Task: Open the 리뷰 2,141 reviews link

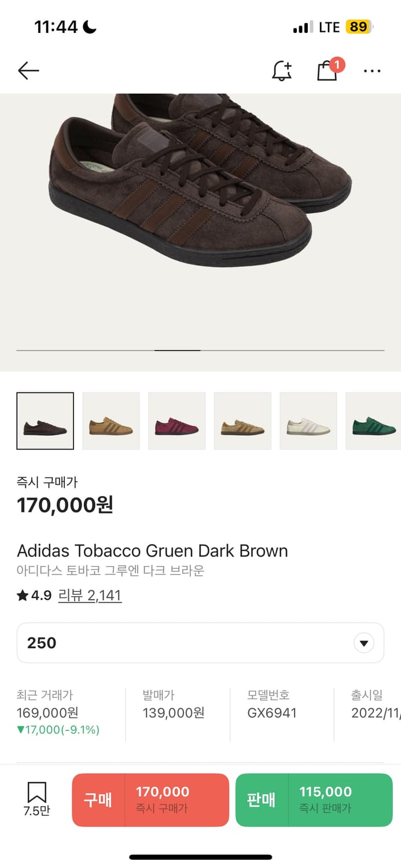Action: tap(90, 595)
